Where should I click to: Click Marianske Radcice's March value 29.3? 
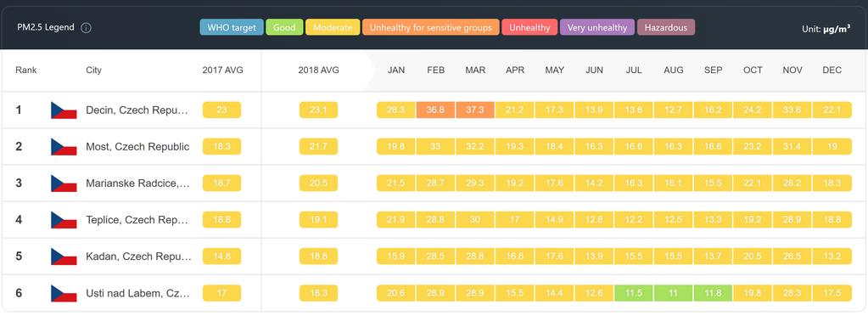click(475, 183)
